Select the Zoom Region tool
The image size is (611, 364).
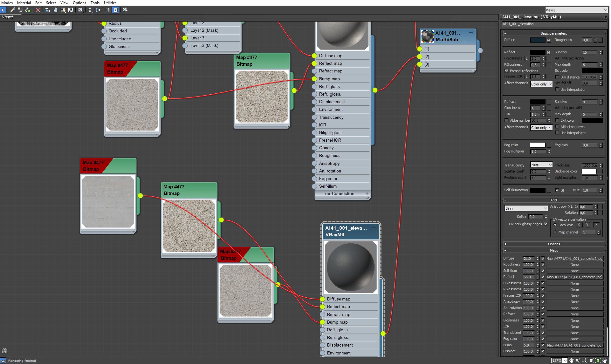click(x=584, y=361)
